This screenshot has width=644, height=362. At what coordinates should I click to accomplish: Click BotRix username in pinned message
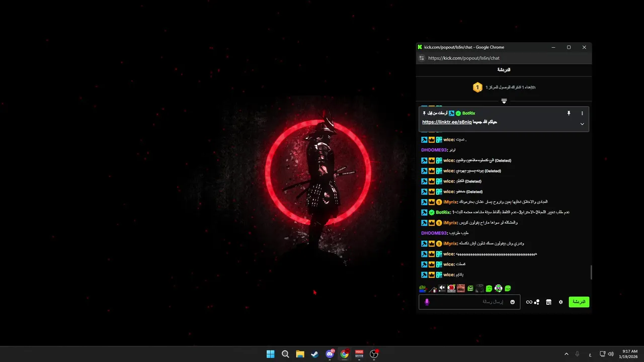tap(468, 113)
